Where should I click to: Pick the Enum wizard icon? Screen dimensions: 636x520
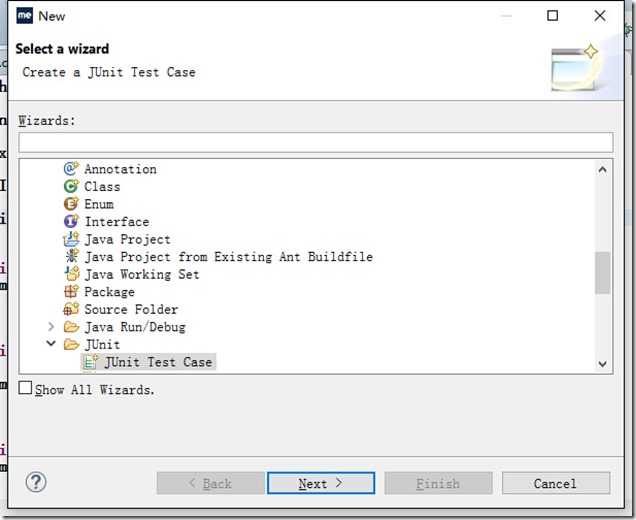[x=71, y=204]
